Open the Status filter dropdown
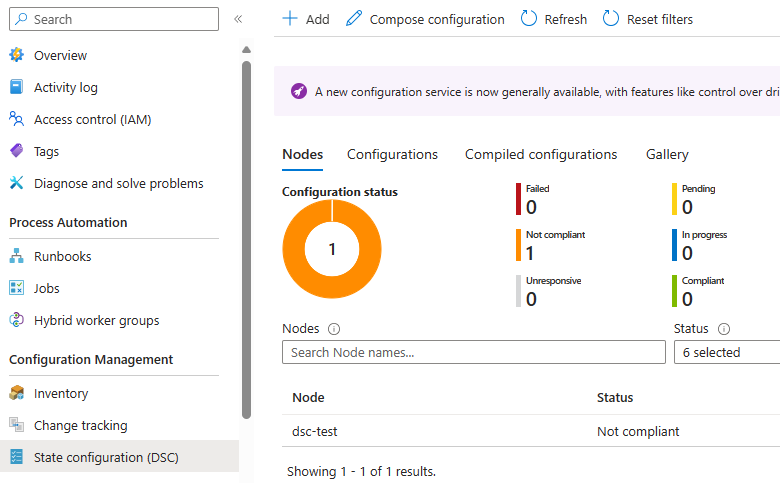Image resolution: width=780 pixels, height=483 pixels. tap(727, 352)
